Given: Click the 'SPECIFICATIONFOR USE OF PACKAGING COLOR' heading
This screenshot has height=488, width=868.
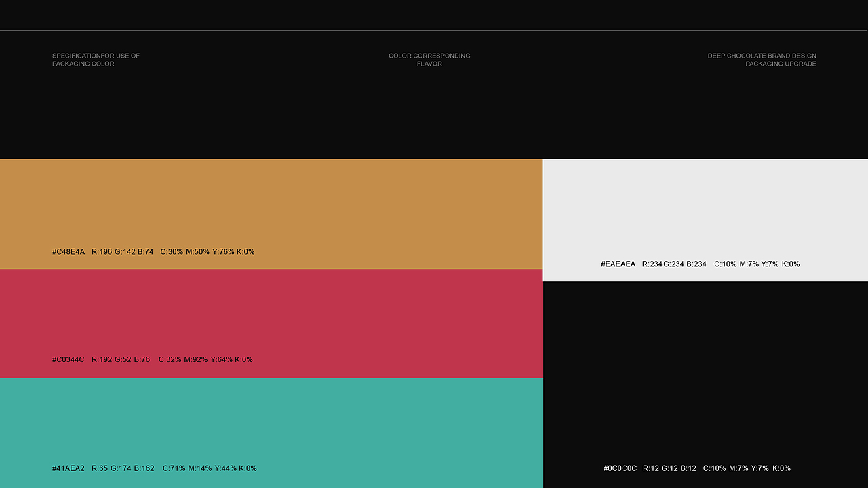Looking at the screenshot, I should pos(96,60).
